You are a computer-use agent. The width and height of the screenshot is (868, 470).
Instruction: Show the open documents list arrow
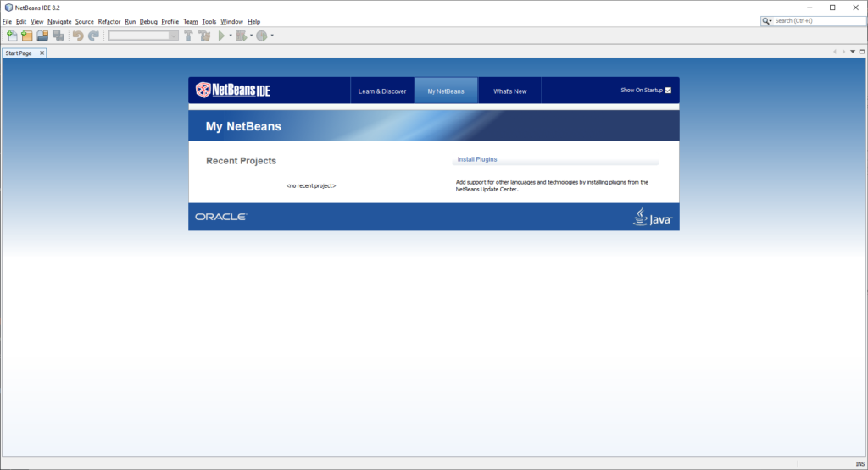tap(853, 53)
